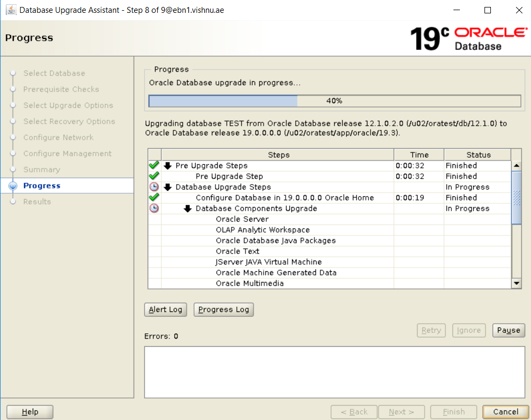Select the Oracle Database Java Packages row
The height and width of the screenshot is (420, 531).
pos(330,240)
